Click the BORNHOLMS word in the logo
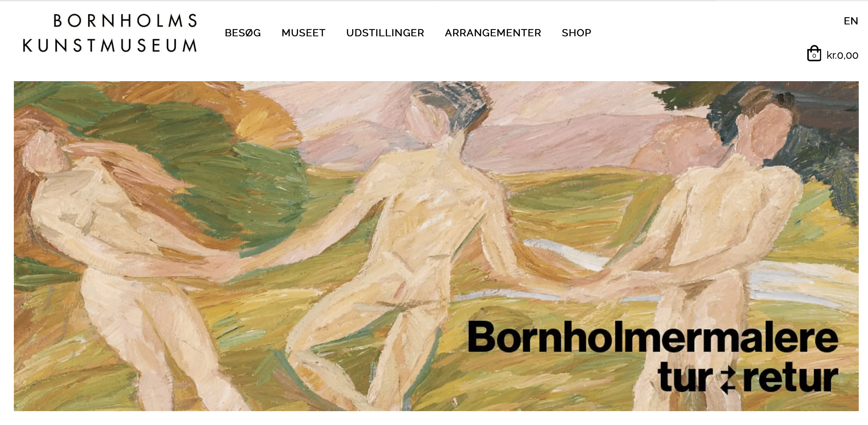This screenshot has width=868, height=425. [x=125, y=20]
